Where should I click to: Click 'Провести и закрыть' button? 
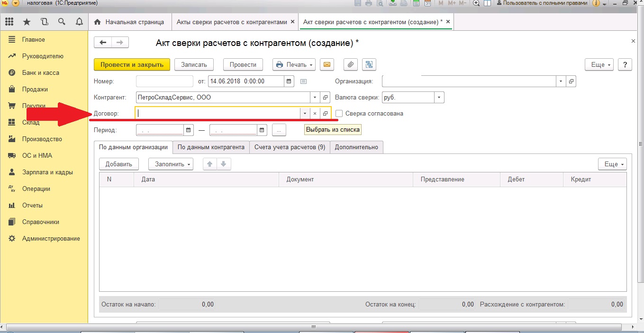click(x=132, y=65)
